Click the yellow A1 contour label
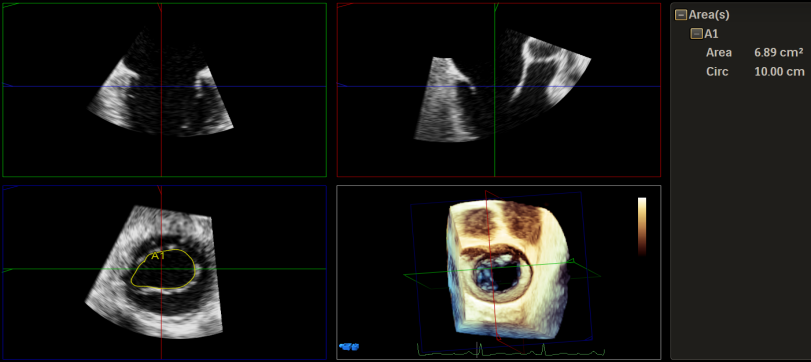This screenshot has width=811, height=362. point(158,255)
